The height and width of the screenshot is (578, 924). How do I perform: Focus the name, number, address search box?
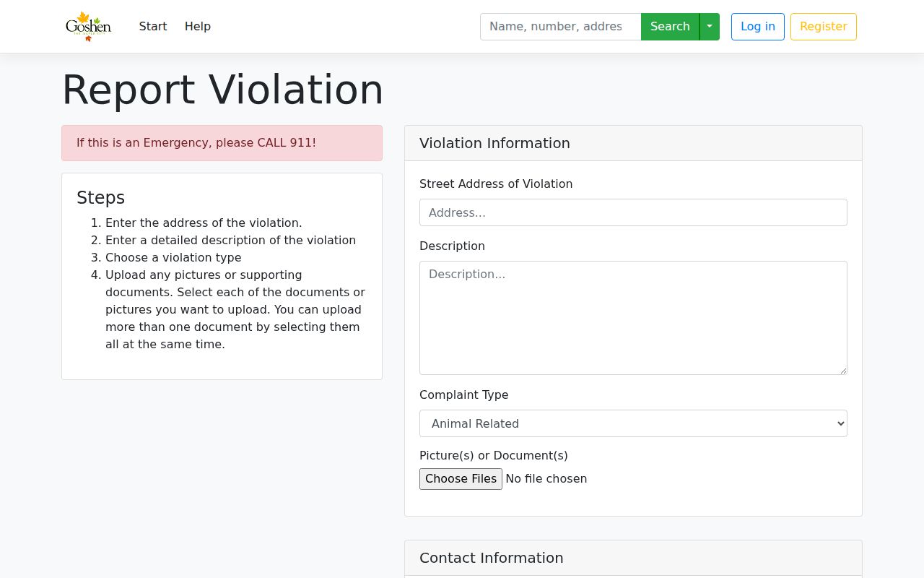(560, 27)
